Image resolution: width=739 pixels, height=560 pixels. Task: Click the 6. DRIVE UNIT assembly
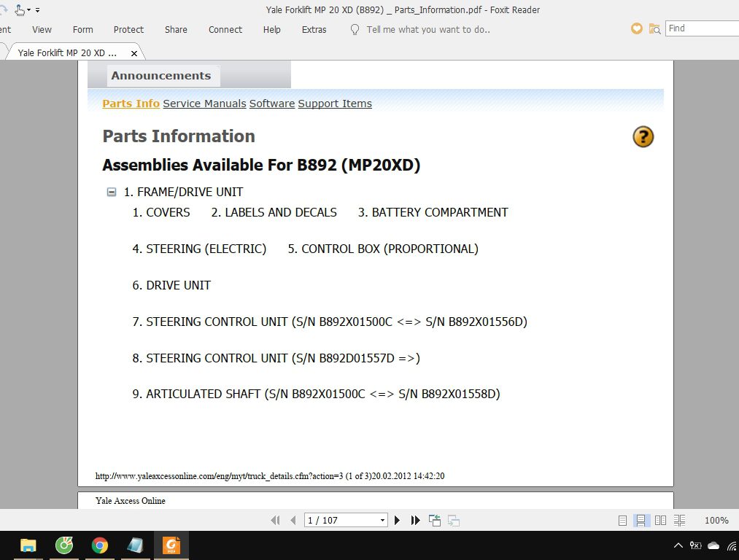pos(171,285)
